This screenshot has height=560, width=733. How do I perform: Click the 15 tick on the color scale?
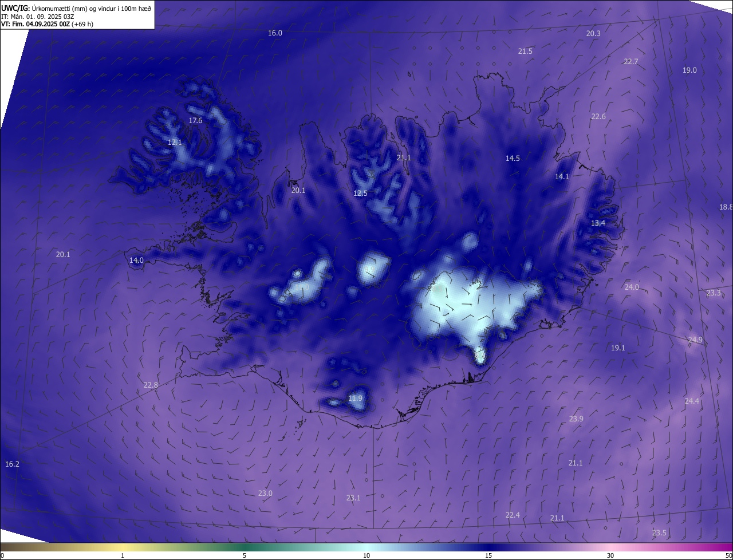488,556
